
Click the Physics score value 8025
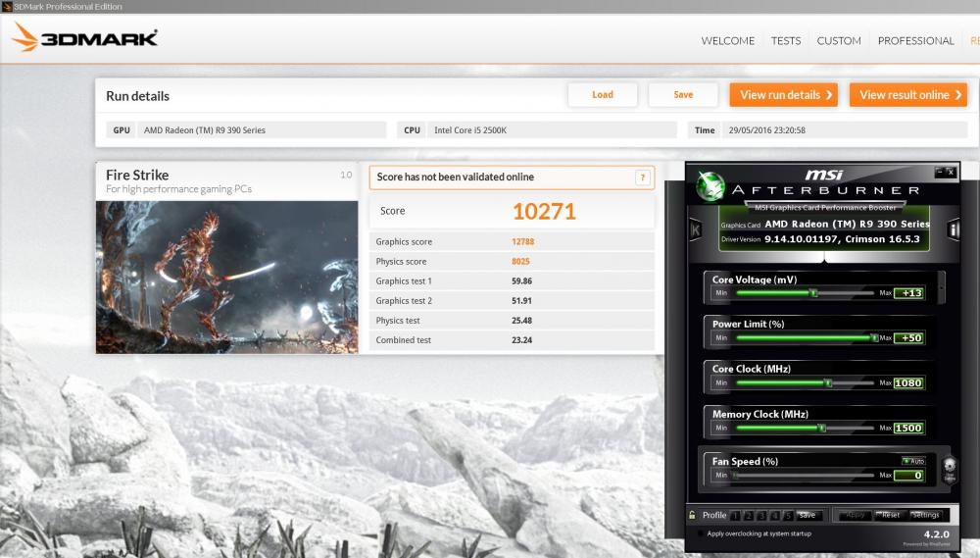click(x=520, y=262)
